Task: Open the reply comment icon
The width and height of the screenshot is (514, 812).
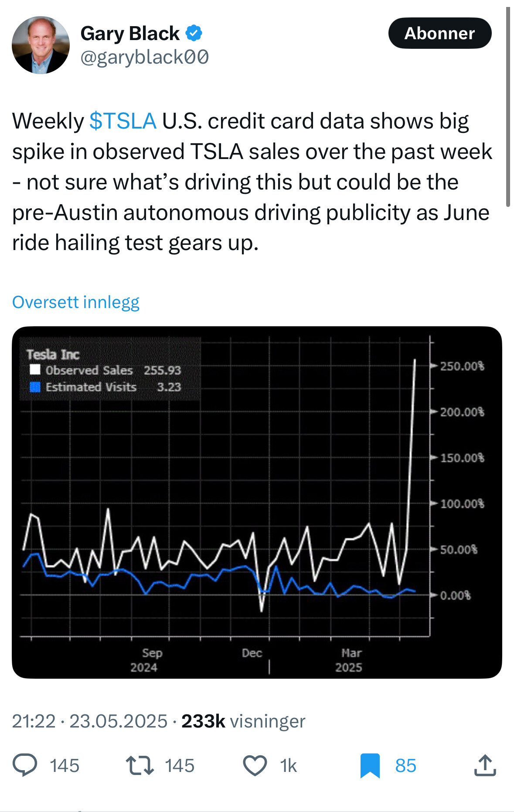Action: (25, 766)
